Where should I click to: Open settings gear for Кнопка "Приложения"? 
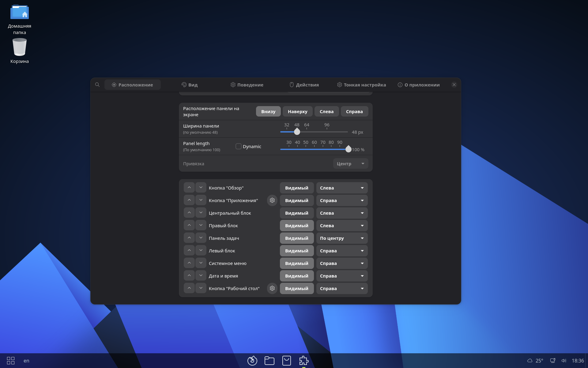pyautogui.click(x=272, y=200)
